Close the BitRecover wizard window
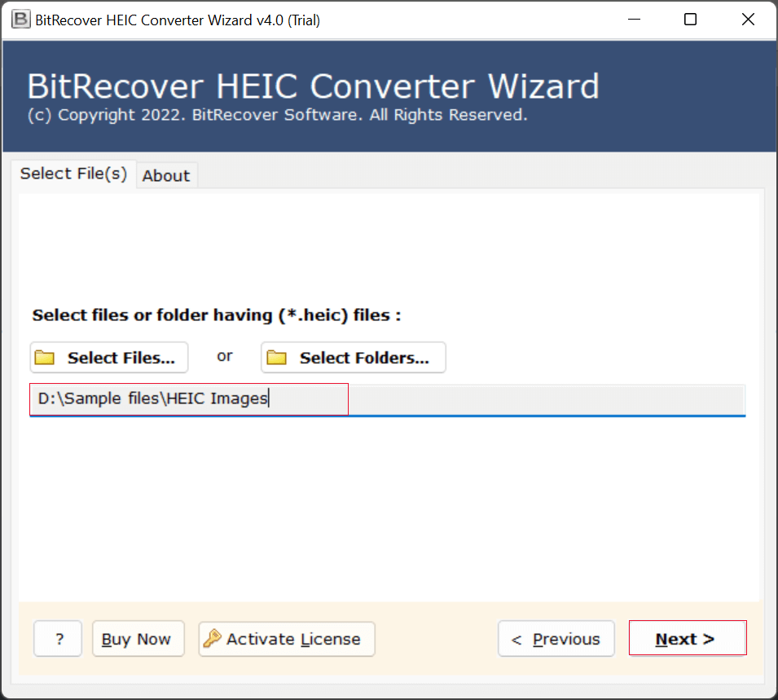The image size is (778, 700). click(748, 20)
